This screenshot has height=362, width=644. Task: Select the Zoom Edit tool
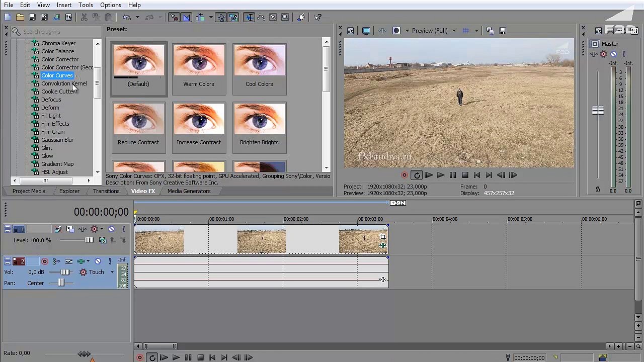[285, 17]
